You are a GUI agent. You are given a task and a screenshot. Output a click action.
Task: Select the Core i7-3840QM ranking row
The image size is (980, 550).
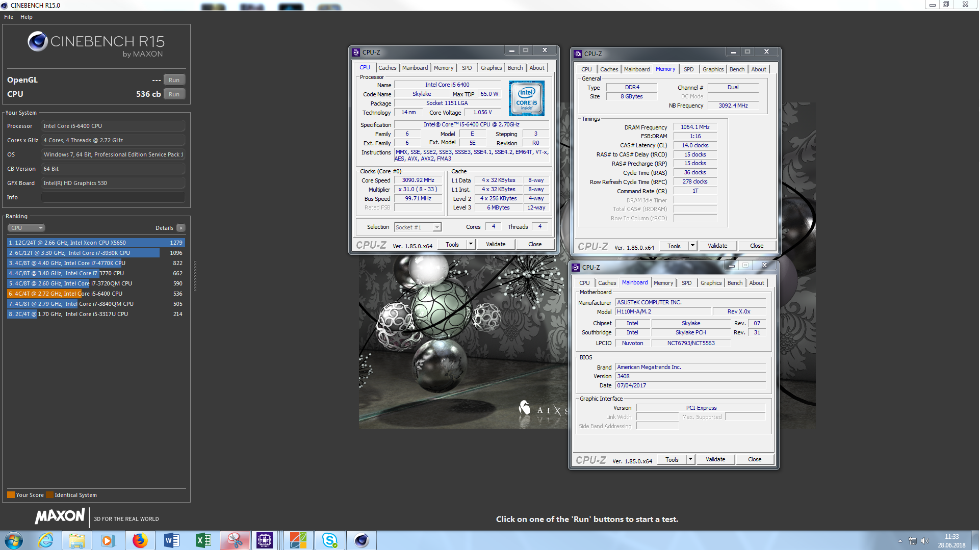click(96, 304)
